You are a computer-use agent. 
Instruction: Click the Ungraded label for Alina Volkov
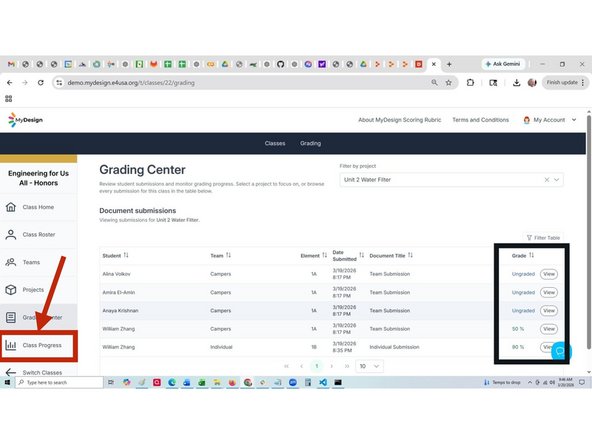tap(523, 274)
